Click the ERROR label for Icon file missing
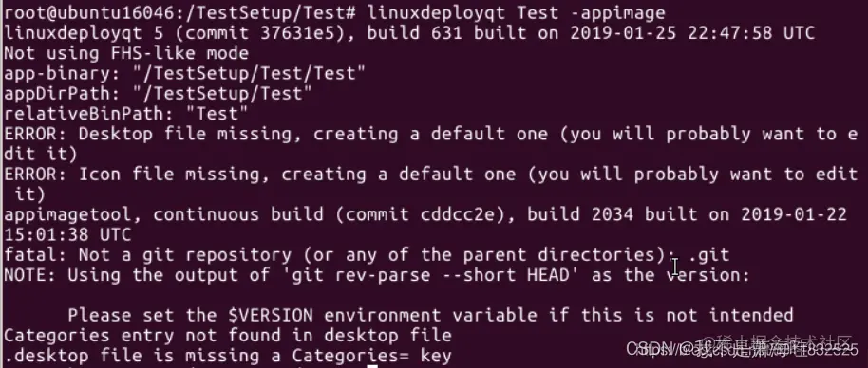 (x=35, y=175)
